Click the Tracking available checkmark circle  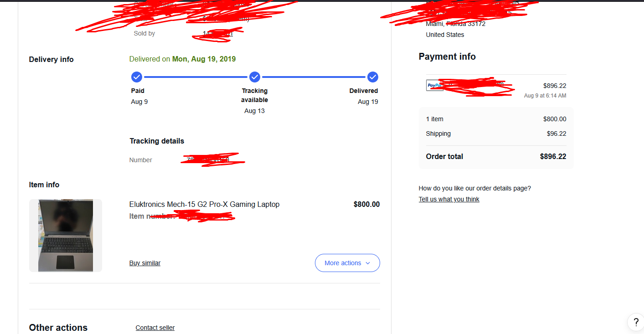click(x=255, y=77)
